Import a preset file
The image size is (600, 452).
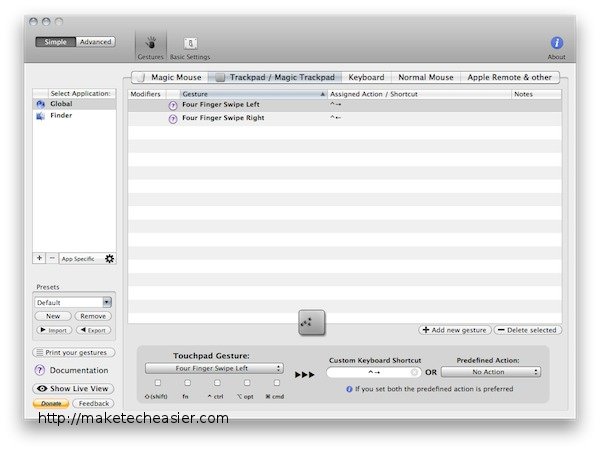[54, 330]
